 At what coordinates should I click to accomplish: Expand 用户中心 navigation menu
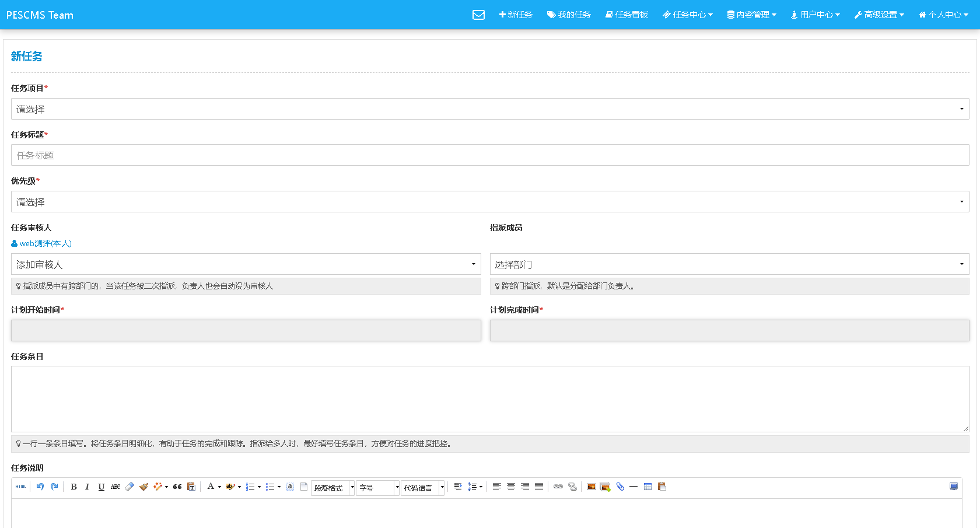pos(815,15)
